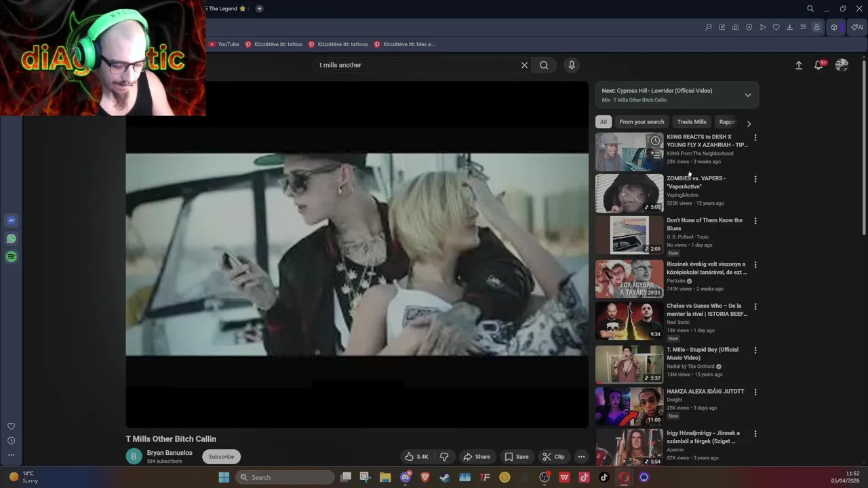868x488 pixels.
Task: Save the video to a playlist
Action: point(517,457)
